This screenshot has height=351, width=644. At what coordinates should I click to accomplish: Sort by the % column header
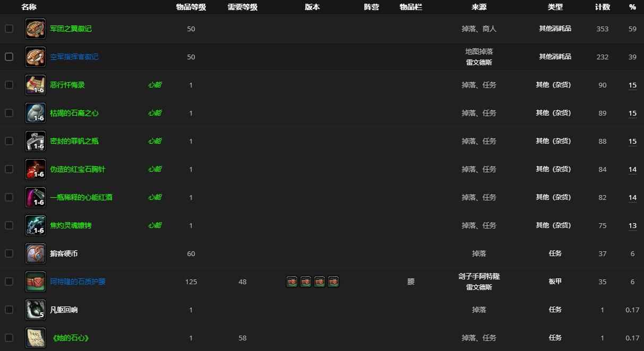[632, 7]
